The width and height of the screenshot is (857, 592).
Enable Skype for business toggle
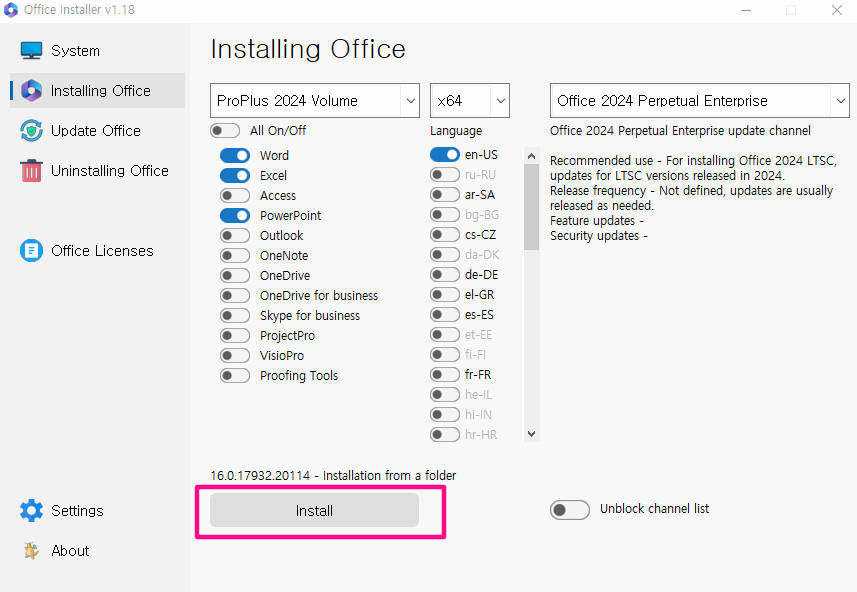coord(235,315)
